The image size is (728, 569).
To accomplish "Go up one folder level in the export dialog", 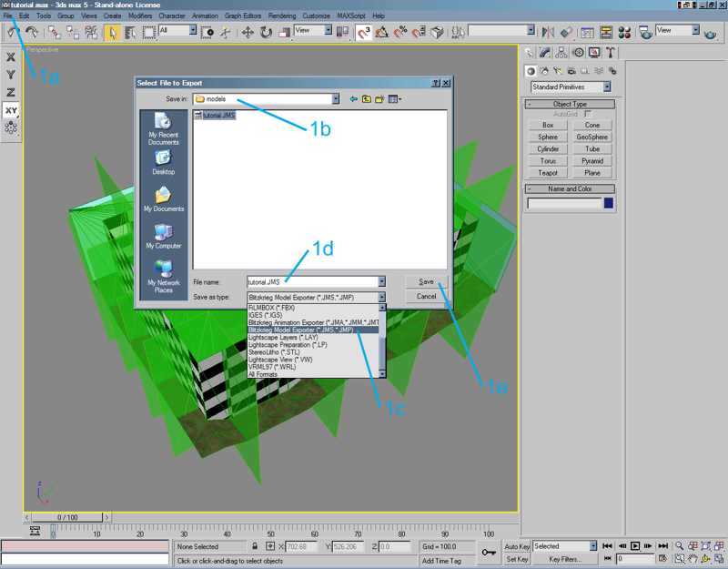I will 367,99.
